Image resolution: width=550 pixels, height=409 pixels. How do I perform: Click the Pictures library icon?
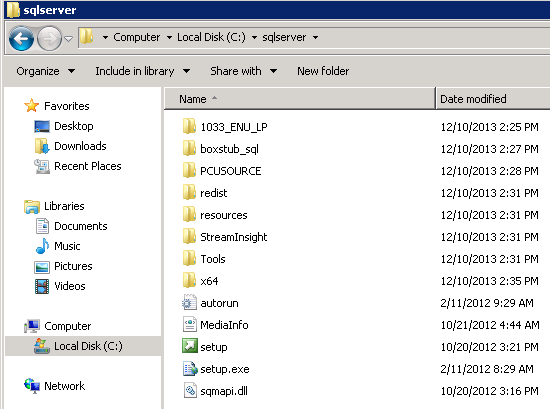coord(42,267)
